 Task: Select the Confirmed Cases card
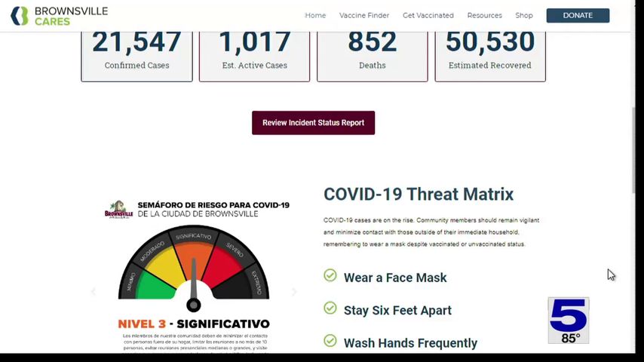pos(136,57)
